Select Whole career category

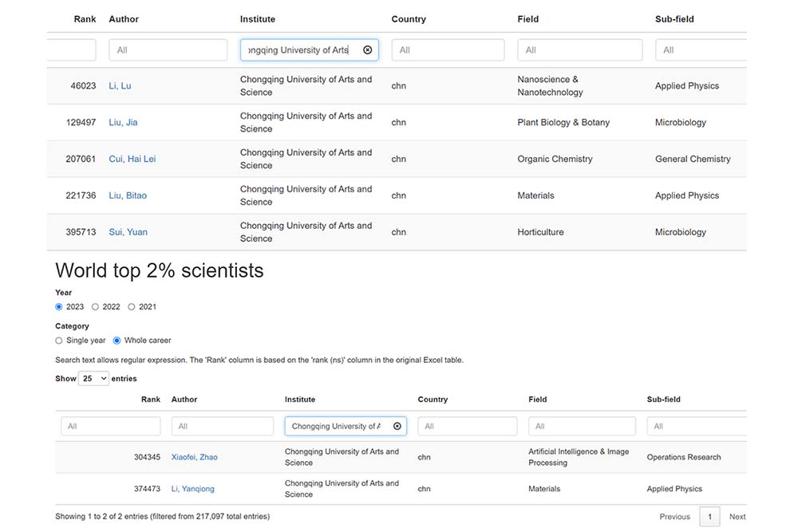click(x=117, y=341)
